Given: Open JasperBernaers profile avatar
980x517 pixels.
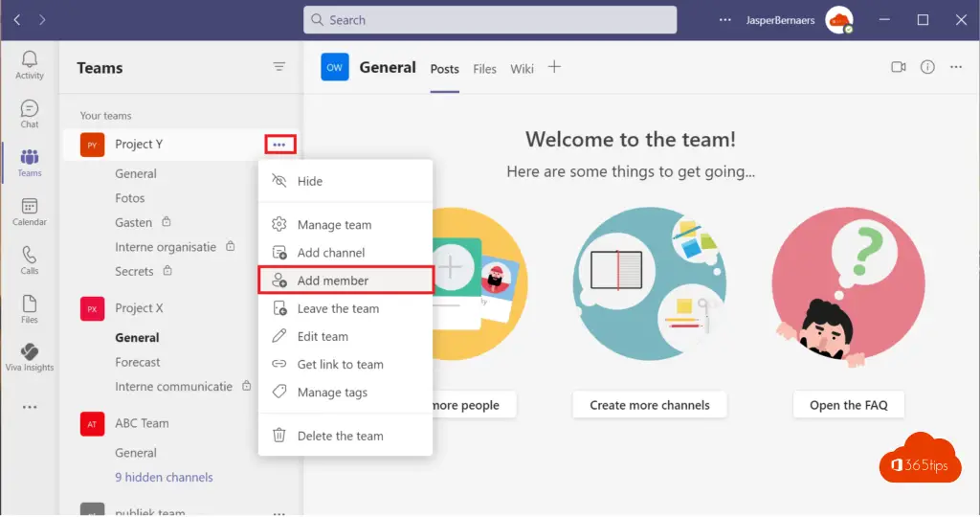Looking at the screenshot, I should tap(838, 20).
